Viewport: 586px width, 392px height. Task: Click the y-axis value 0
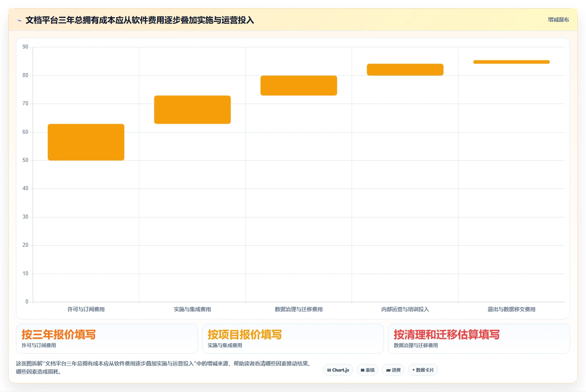coord(27,302)
